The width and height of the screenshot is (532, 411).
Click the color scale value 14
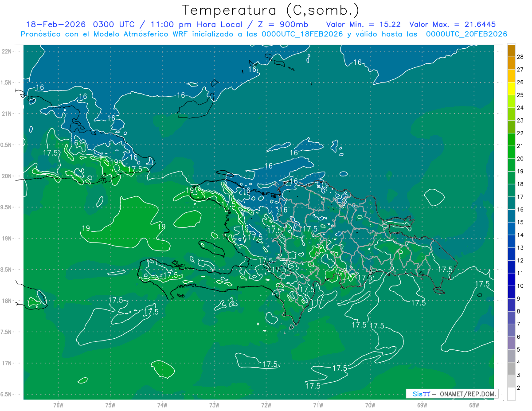tap(520, 235)
